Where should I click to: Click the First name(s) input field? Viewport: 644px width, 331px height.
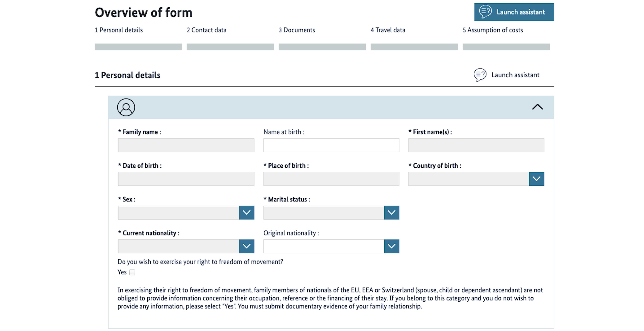pyautogui.click(x=476, y=145)
